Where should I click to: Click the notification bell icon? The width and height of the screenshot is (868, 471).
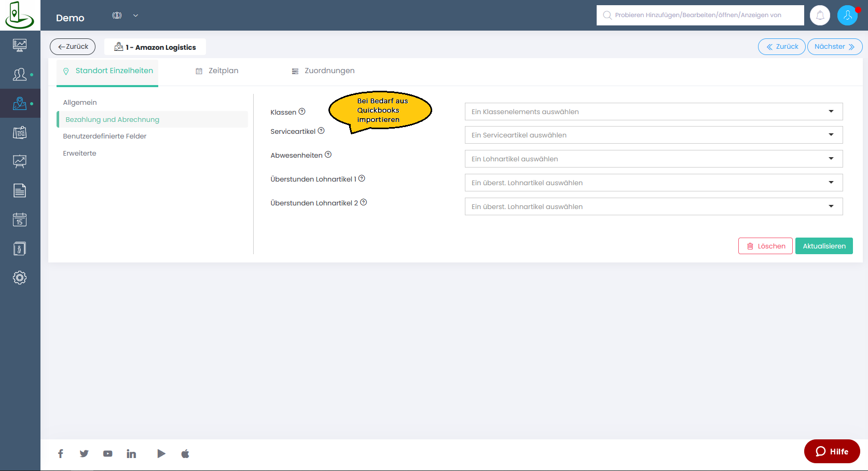click(x=820, y=16)
